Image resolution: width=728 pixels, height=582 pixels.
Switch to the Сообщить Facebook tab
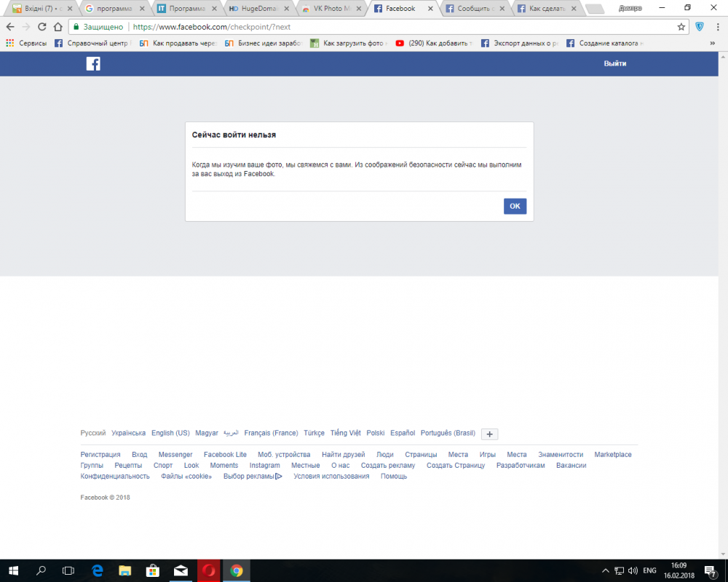pos(475,8)
